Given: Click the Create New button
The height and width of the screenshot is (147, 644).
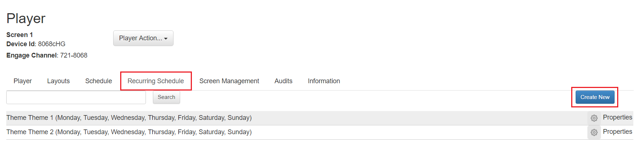Looking at the screenshot, I should pyautogui.click(x=595, y=97).
